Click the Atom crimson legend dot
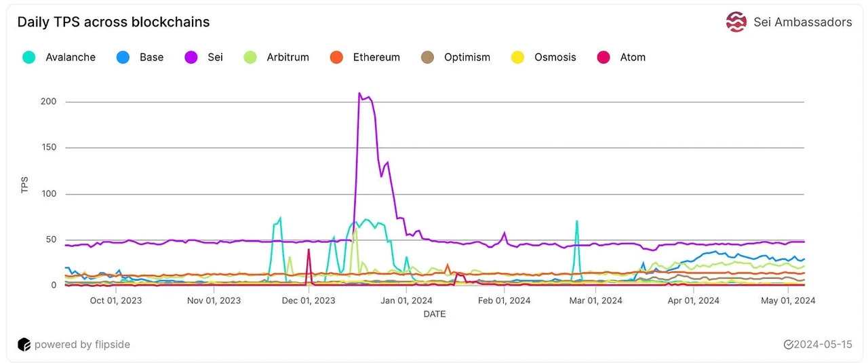 click(x=604, y=58)
